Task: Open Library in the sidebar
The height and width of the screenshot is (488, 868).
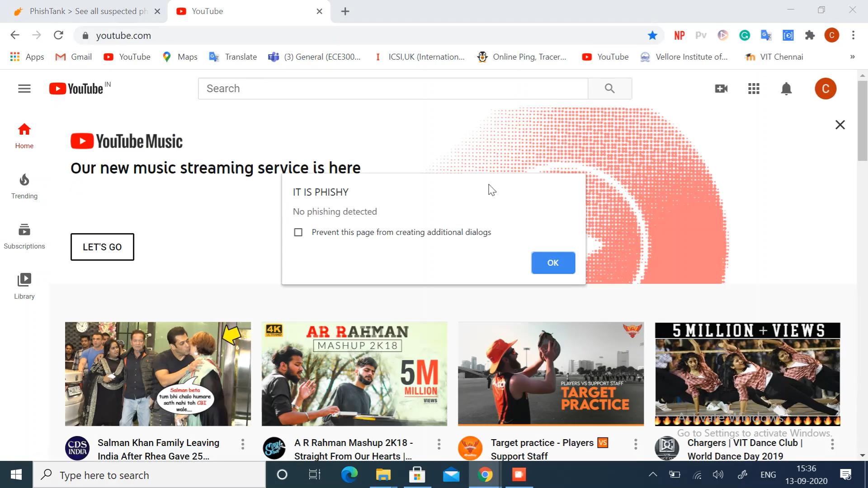Action: click(24, 286)
